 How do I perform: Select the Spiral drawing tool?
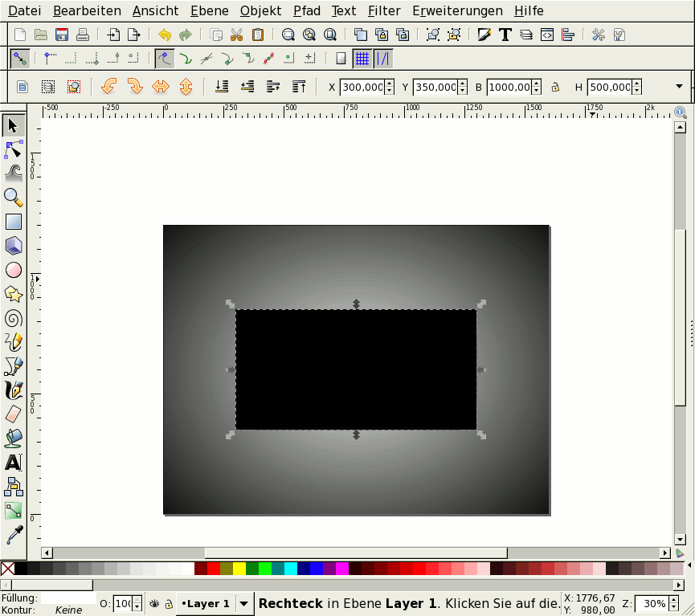14,318
